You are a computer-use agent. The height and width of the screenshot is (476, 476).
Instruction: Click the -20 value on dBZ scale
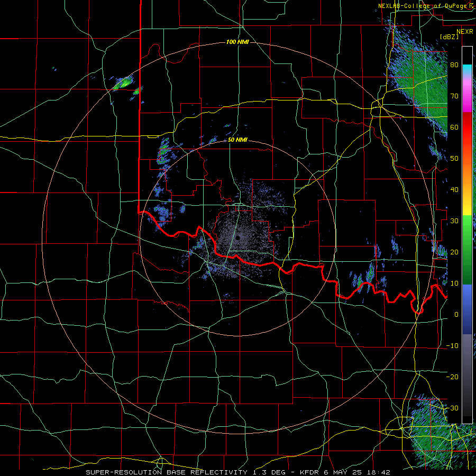(x=452, y=377)
